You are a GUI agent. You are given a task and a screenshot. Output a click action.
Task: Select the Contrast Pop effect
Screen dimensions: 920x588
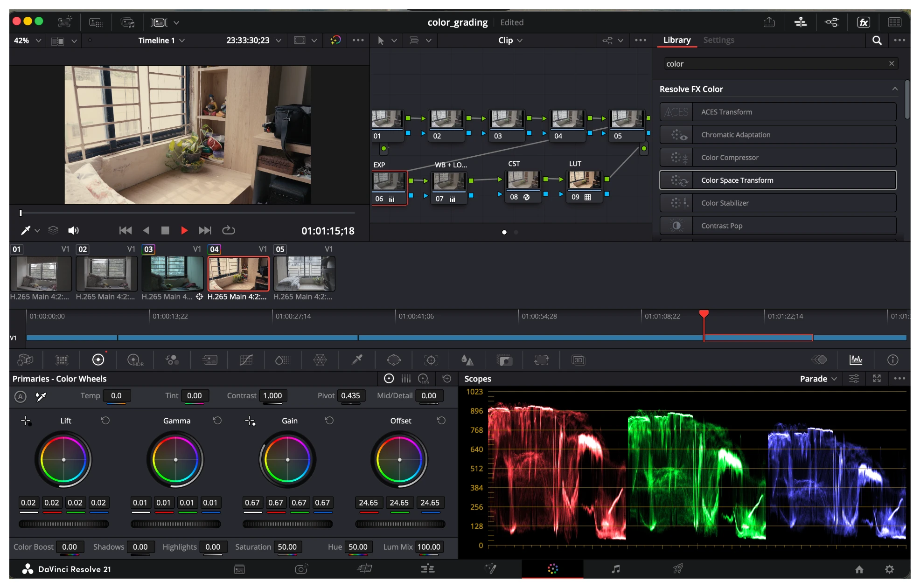tap(778, 226)
